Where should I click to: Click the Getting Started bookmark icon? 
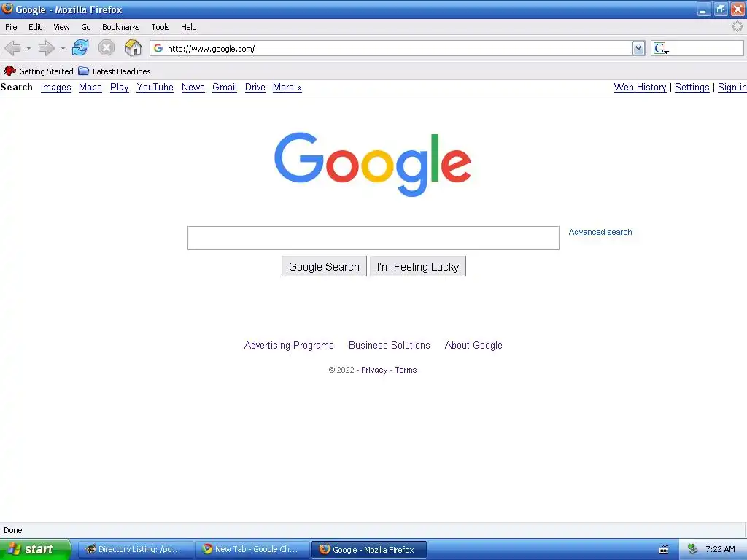click(x=9, y=71)
